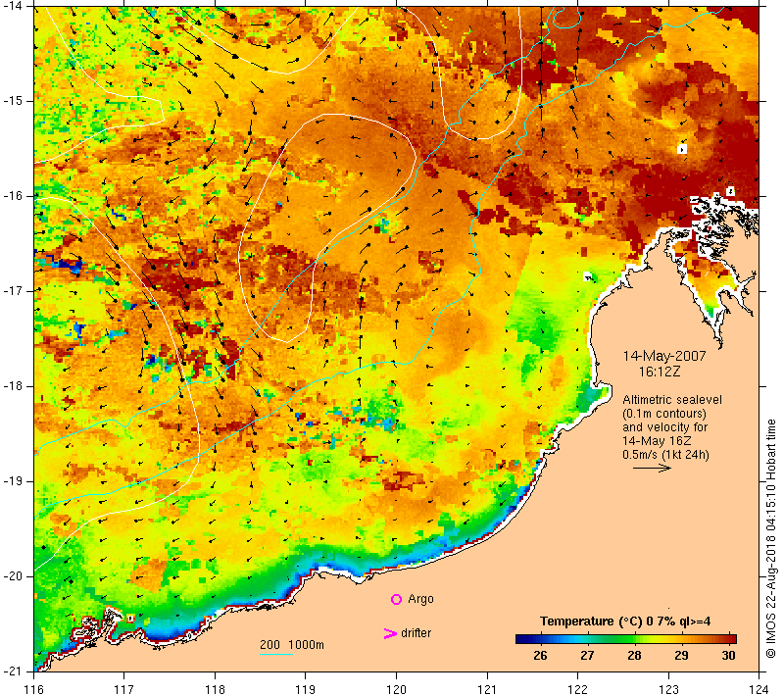Click the 0.5m/s velocity scale arrow
Screen dimensions: 784x696
(x=652, y=469)
